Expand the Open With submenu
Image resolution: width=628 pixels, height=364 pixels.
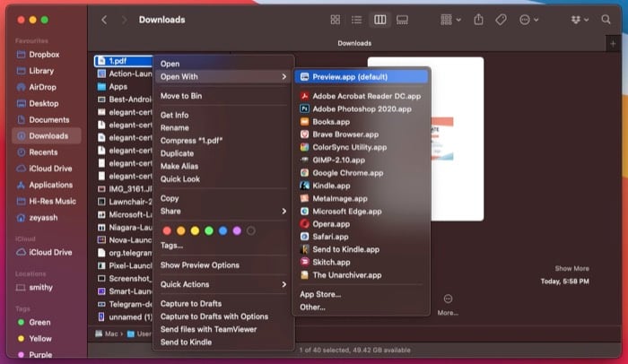click(223, 76)
